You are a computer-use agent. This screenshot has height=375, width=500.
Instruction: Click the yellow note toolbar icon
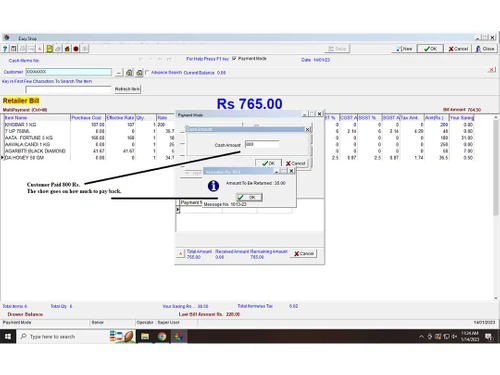(49, 49)
